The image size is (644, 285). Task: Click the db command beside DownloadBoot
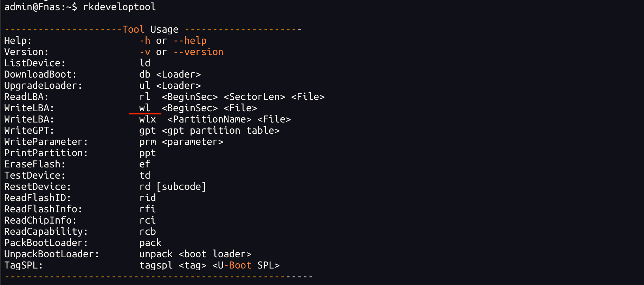[145, 74]
